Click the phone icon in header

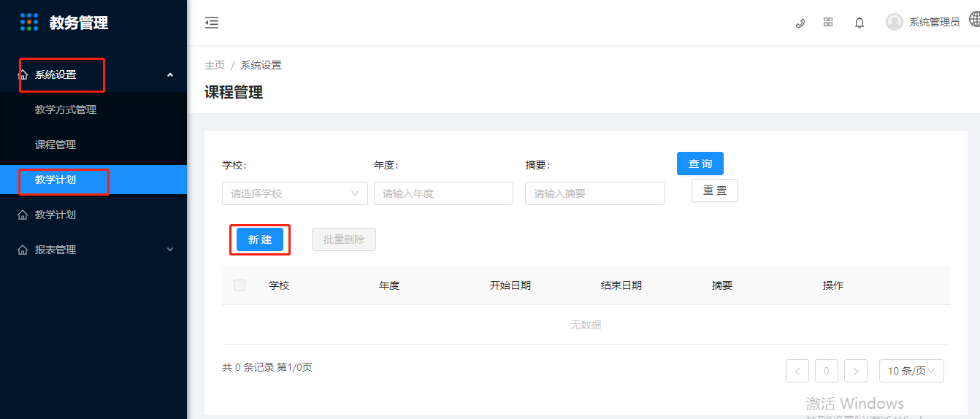click(x=800, y=23)
